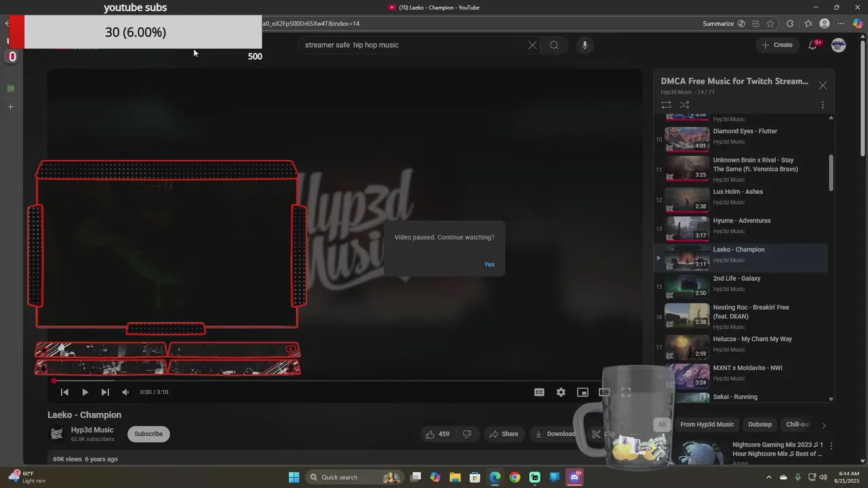Select Lux Holm - Ashes playlist item
This screenshot has height=488, width=868.
[741, 199]
